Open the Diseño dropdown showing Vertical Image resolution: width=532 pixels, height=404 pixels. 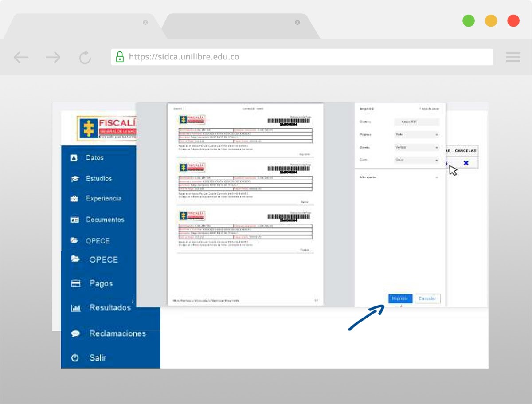(x=416, y=147)
